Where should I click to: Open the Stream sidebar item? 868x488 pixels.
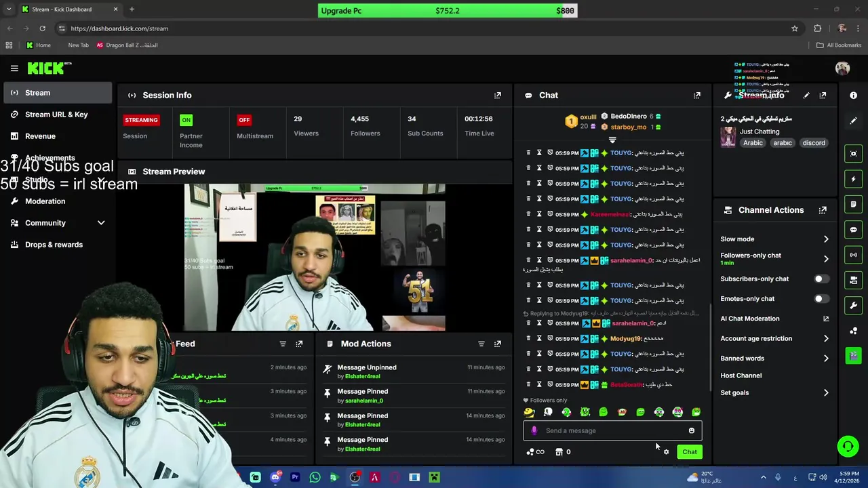click(57, 93)
